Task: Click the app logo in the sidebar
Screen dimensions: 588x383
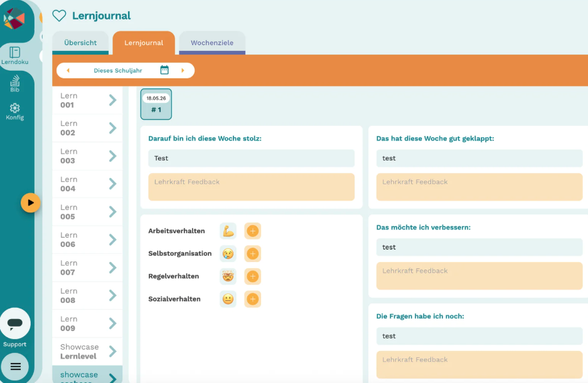Action: (14, 18)
